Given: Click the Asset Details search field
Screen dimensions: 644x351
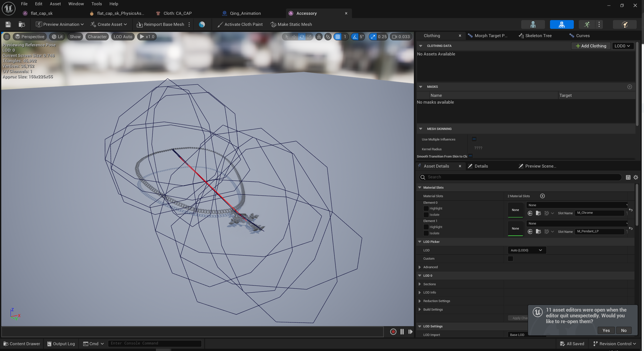Looking at the screenshot, I should [523, 177].
